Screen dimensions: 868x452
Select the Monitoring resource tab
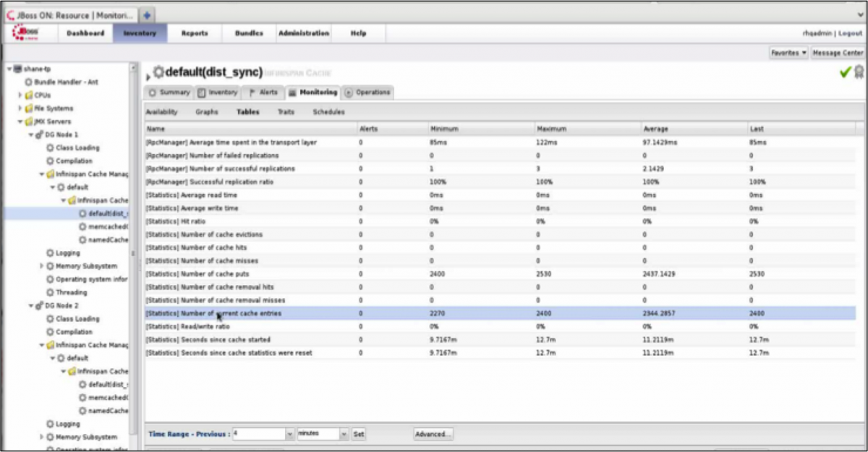pyautogui.click(x=313, y=93)
